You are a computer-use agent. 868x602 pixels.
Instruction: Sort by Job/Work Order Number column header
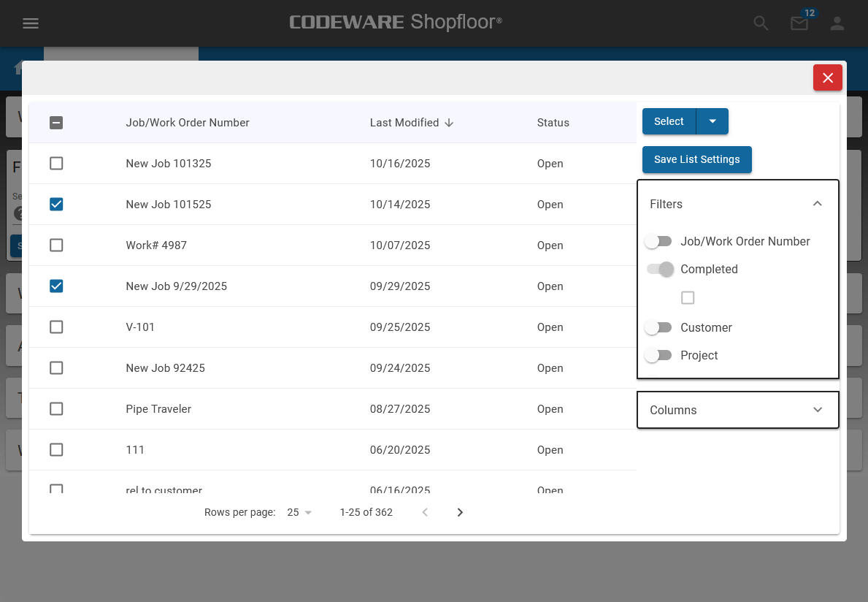pyautogui.click(x=188, y=123)
